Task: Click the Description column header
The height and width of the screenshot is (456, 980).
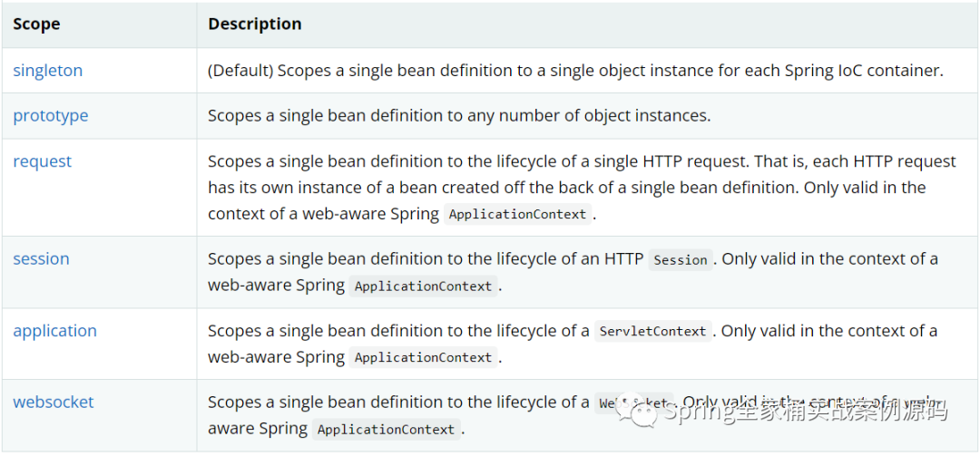Action: 255,24
